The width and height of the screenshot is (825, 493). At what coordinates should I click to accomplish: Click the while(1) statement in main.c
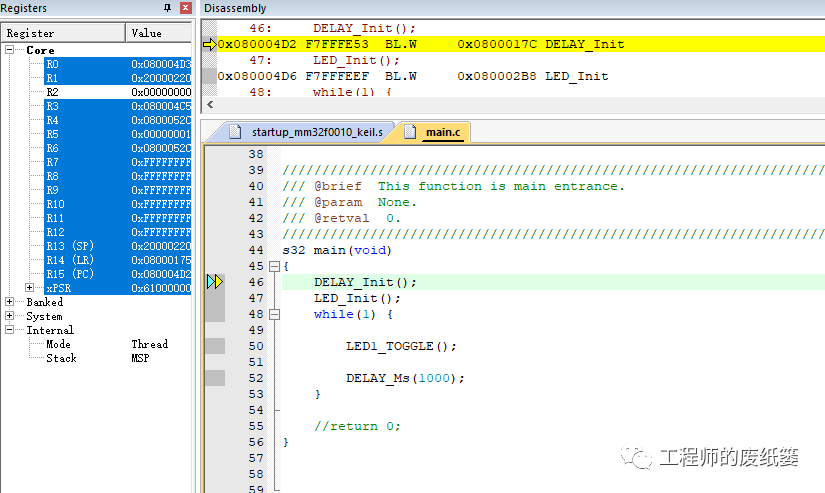click(x=345, y=315)
